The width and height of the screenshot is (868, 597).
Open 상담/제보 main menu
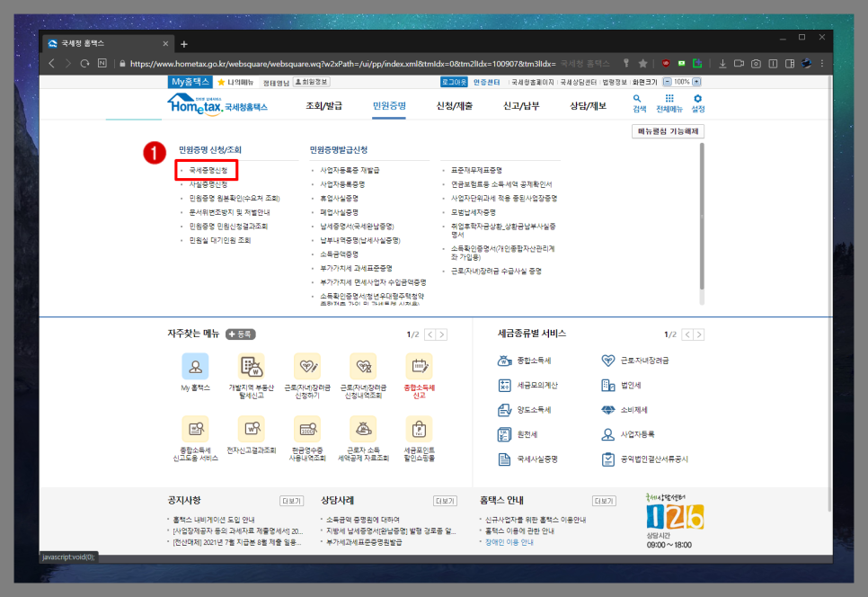588,106
